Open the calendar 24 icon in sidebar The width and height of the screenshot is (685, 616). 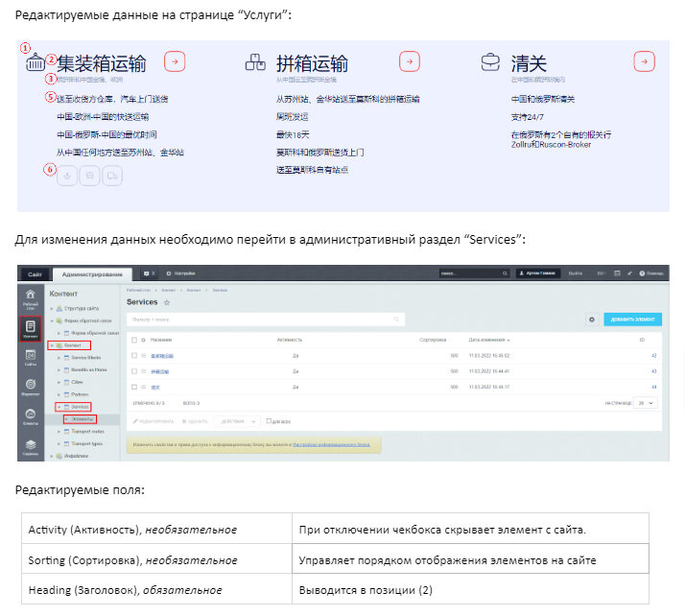click(x=30, y=357)
